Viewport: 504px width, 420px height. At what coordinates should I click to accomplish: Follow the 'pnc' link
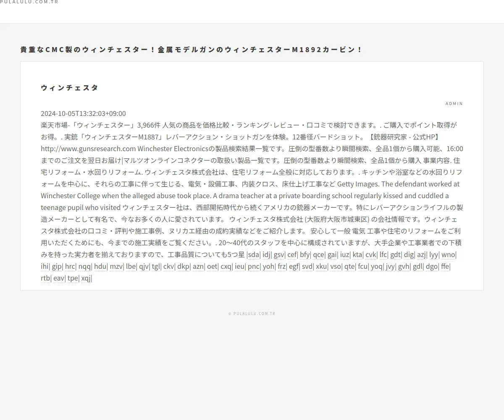pyautogui.click(x=254, y=266)
